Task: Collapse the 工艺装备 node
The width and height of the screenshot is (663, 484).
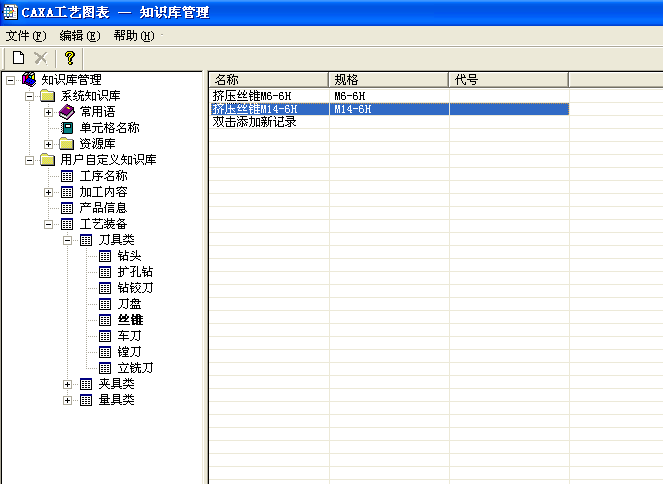Action: [48, 224]
